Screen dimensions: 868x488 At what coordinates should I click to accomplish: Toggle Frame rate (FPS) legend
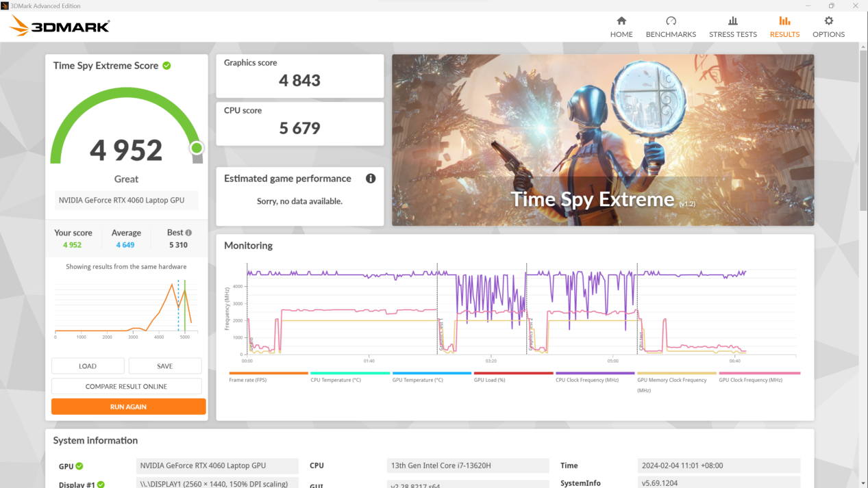coord(269,377)
